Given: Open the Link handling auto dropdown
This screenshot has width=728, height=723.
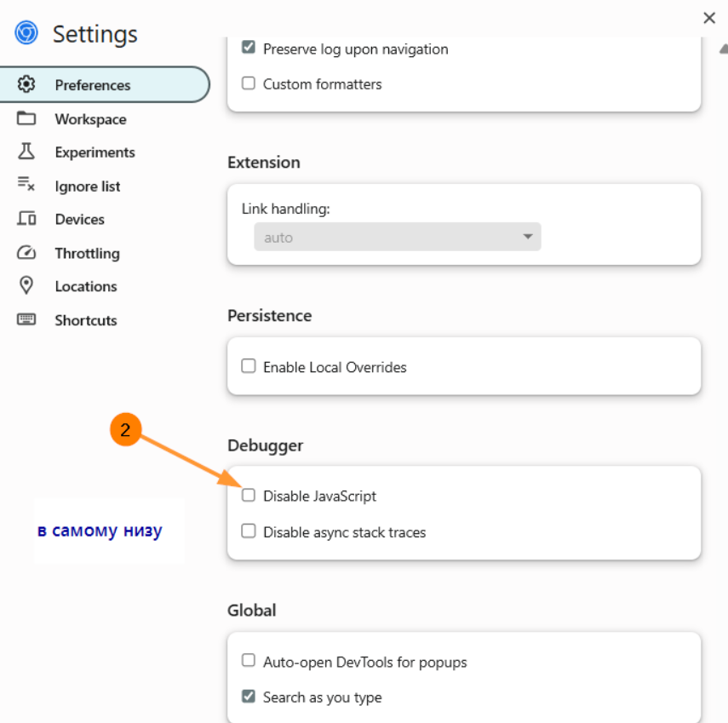Looking at the screenshot, I should click(397, 237).
